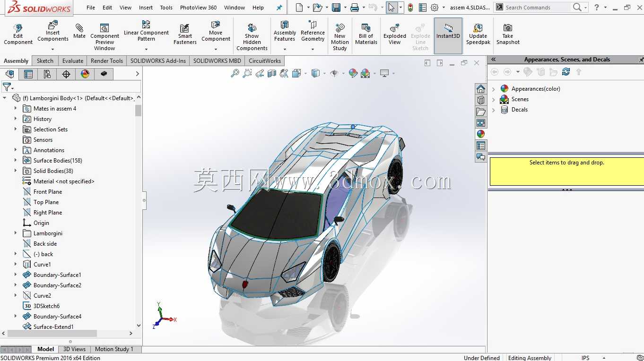Click the IPS unit system in status bar

[585, 358]
